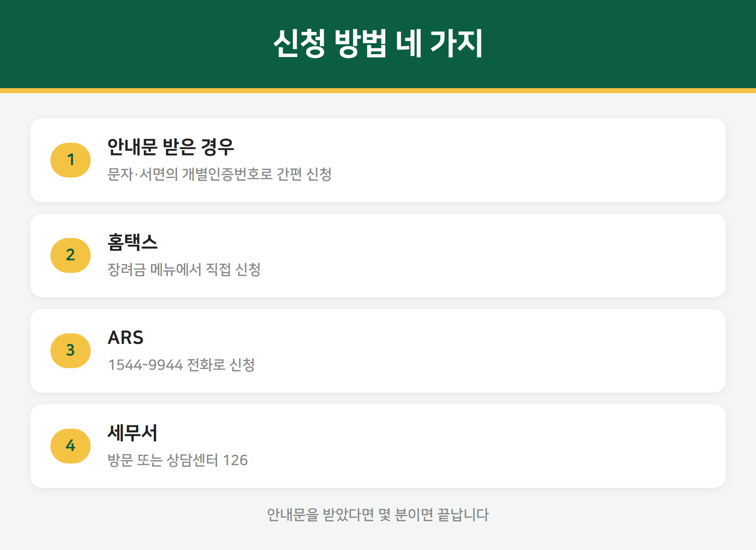
Task: Click the yellow number 2 badge
Action: [x=71, y=255]
